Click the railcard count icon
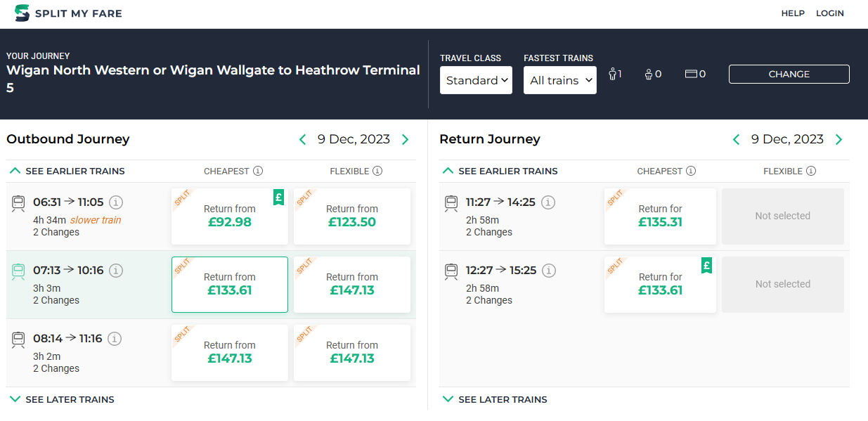Viewport: 868px width, 421px height. [x=690, y=74]
